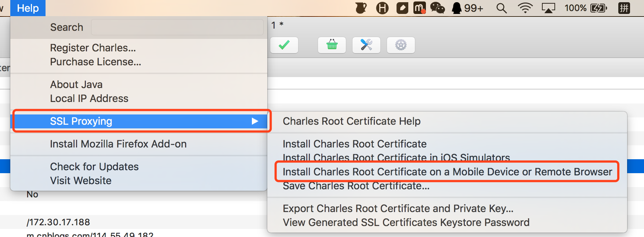Viewport: 644px width, 237px height.
Task: Click the battery status icon
Action: coord(598,8)
